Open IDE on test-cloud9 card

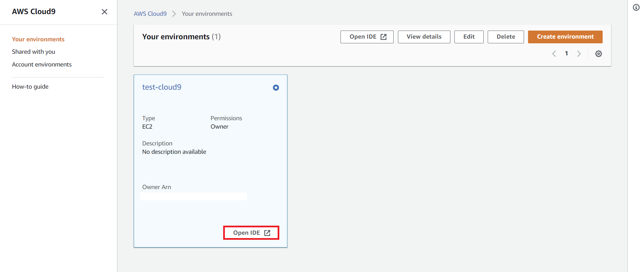[x=251, y=233]
